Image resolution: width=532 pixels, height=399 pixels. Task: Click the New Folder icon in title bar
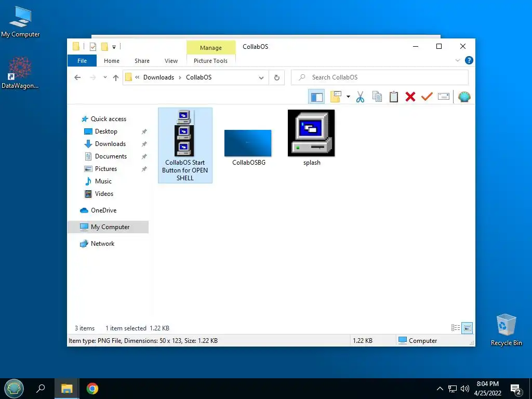pos(104,46)
